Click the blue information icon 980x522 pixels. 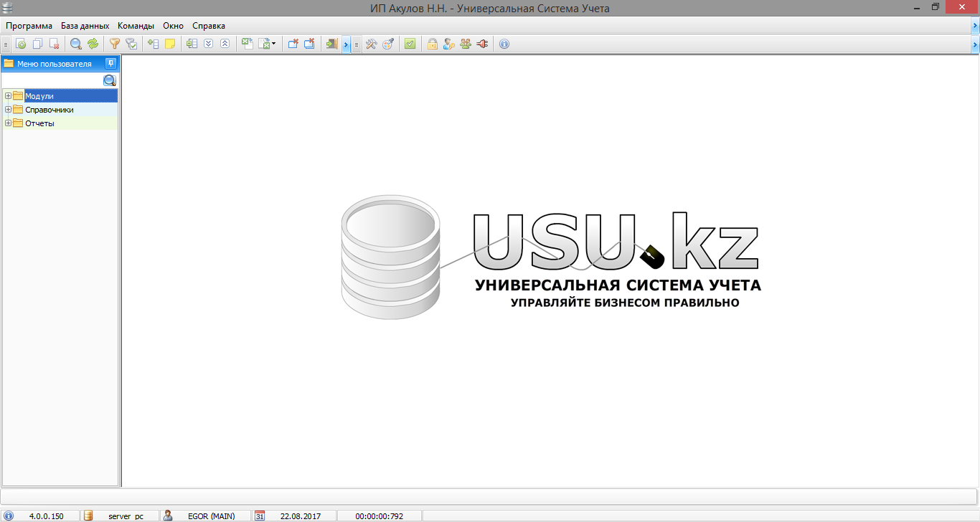click(504, 44)
